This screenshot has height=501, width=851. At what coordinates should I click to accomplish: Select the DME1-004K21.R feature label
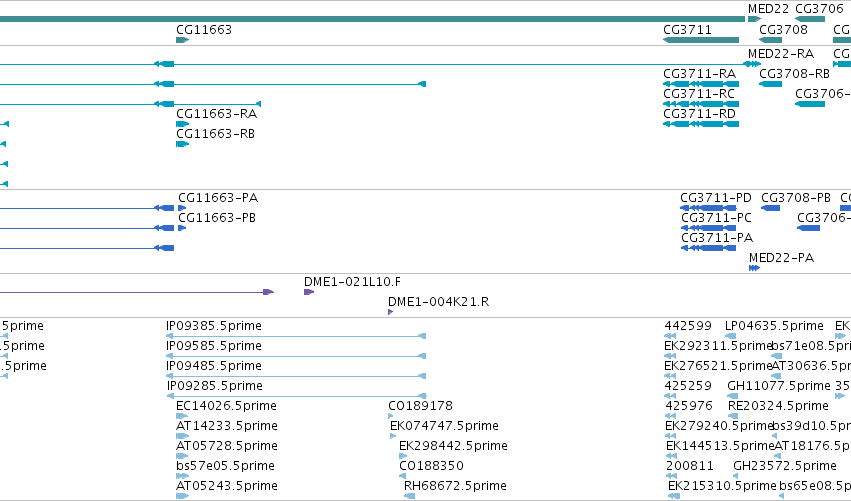(x=438, y=302)
